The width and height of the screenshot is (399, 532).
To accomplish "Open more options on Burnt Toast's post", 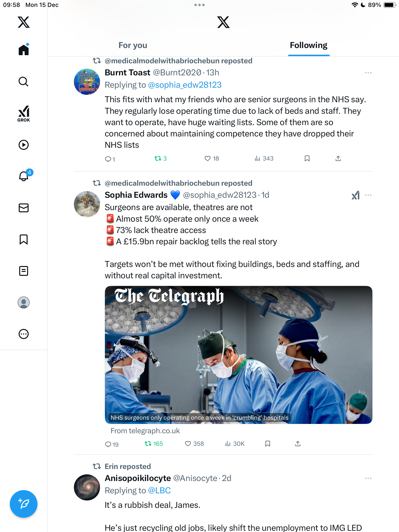I will (368, 73).
